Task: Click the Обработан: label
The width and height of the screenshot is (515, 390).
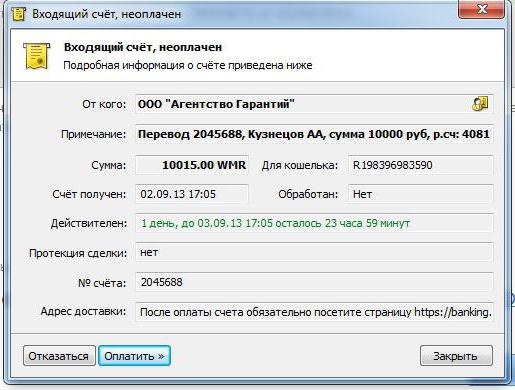Action: coord(308,194)
